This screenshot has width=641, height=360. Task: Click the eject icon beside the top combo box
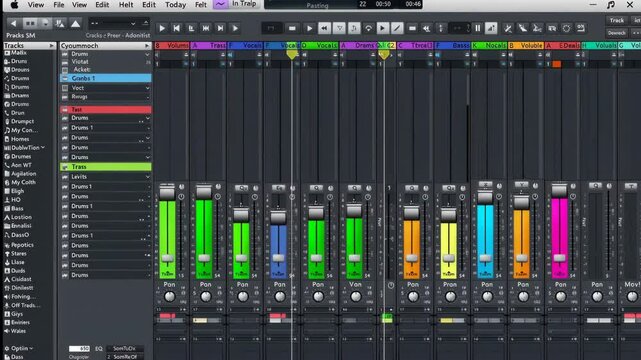(x=146, y=23)
